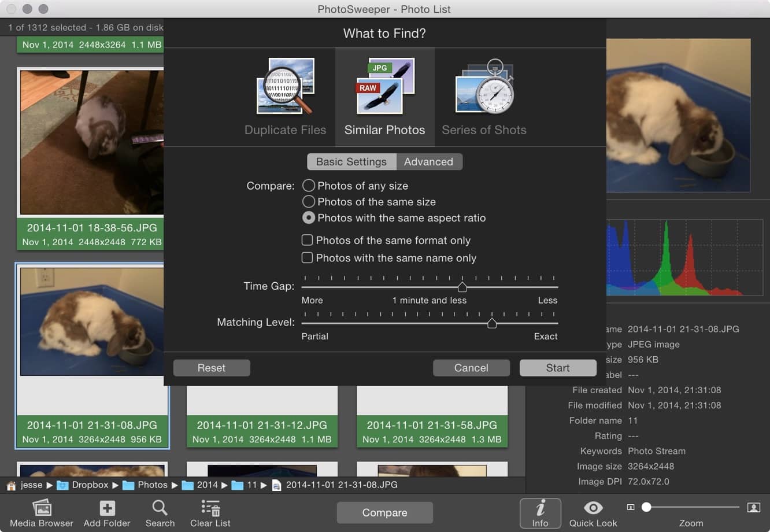Choose the Series of Shots mode icon

[484, 87]
